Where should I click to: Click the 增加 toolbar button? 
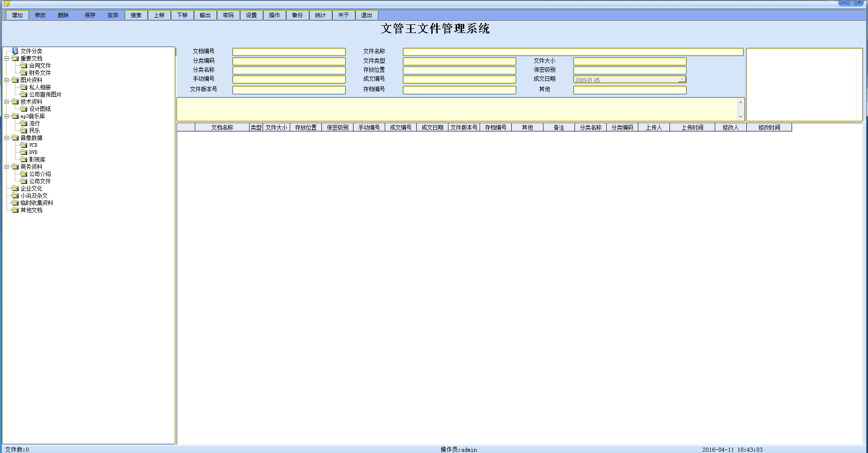[17, 15]
